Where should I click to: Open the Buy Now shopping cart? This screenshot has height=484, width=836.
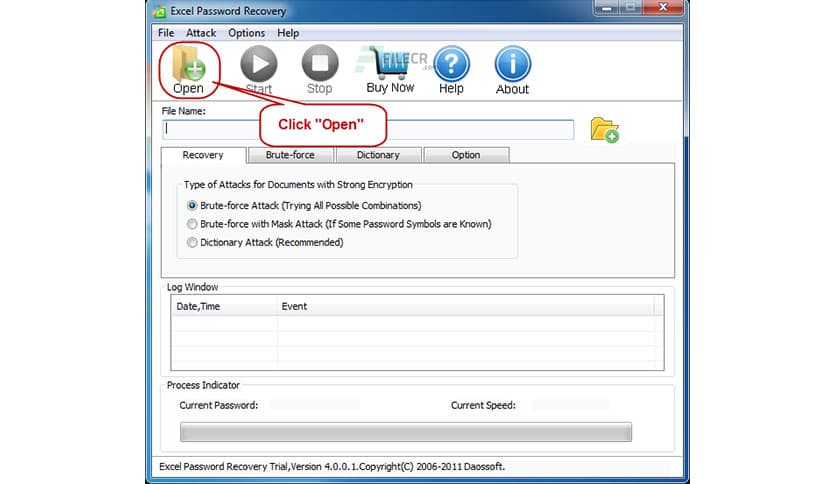click(x=390, y=70)
